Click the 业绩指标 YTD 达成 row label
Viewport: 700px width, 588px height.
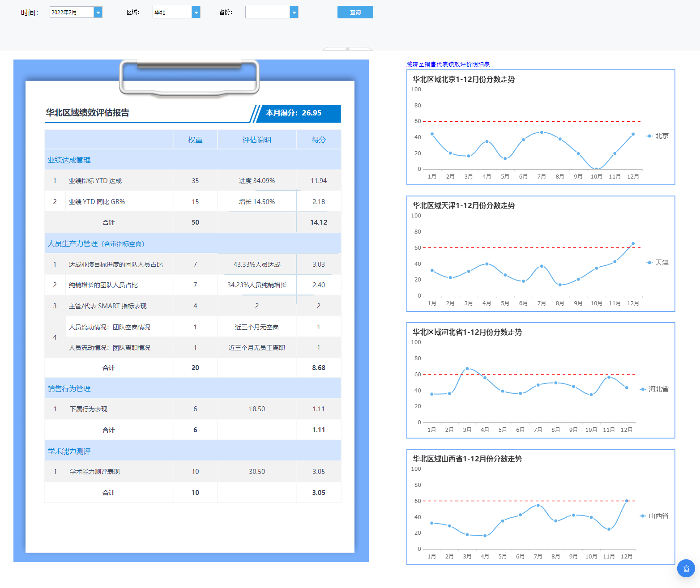(95, 181)
